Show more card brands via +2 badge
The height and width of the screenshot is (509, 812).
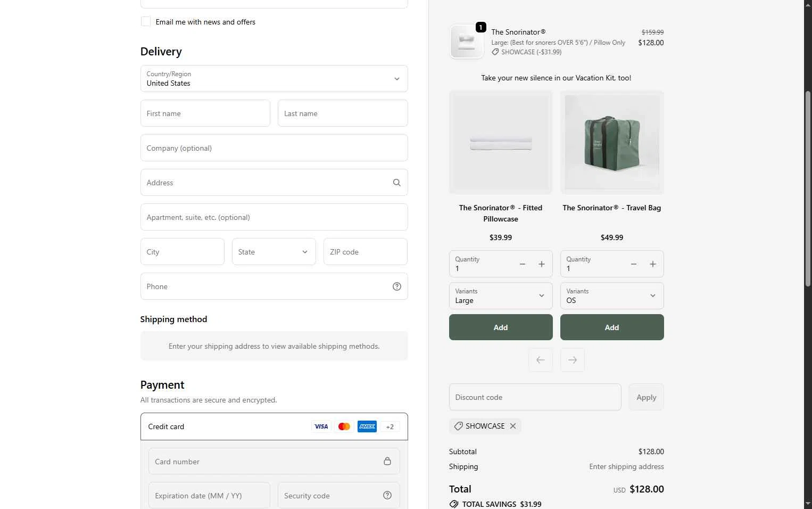tap(390, 426)
